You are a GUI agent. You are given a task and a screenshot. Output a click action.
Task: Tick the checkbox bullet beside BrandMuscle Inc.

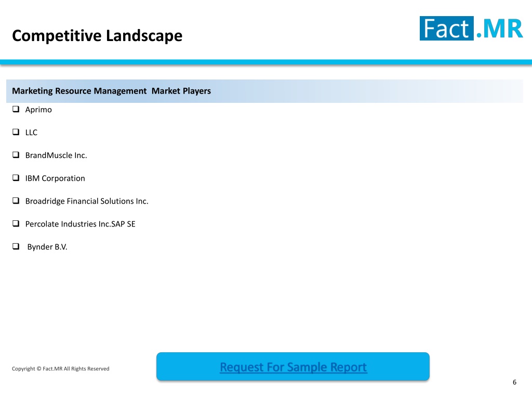coord(16,155)
